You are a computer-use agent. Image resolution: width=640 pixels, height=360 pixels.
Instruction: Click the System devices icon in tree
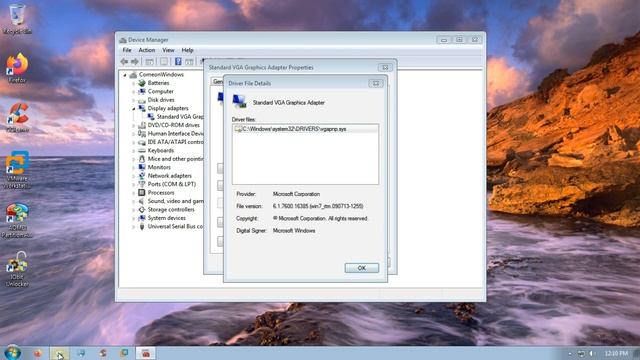point(142,218)
